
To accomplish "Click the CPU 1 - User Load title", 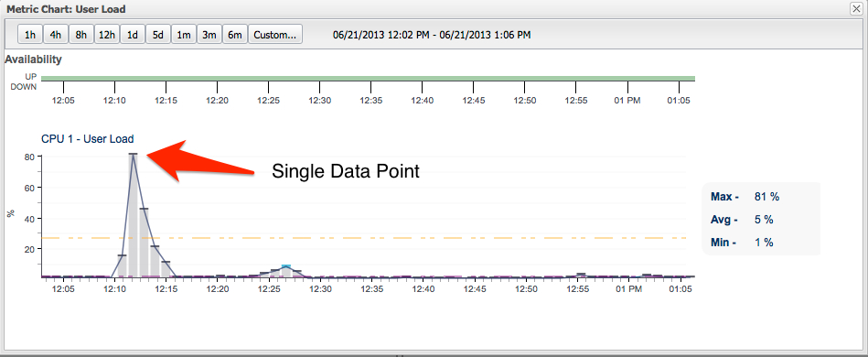I will [x=88, y=139].
